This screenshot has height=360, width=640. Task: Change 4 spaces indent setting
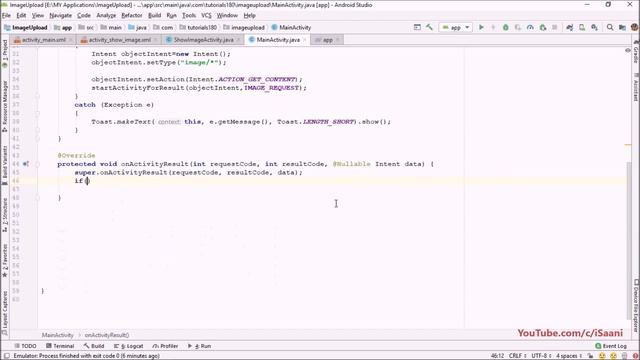pos(569,356)
